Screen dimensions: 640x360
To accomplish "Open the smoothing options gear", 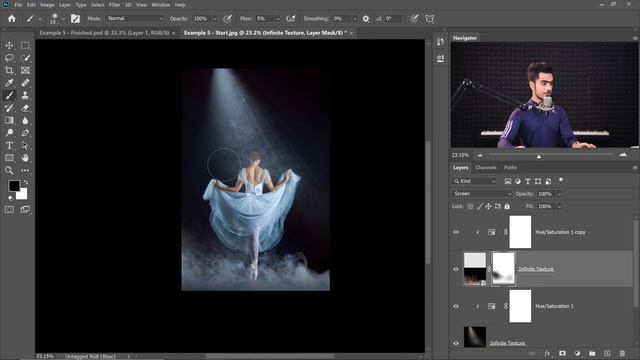I will [x=366, y=19].
